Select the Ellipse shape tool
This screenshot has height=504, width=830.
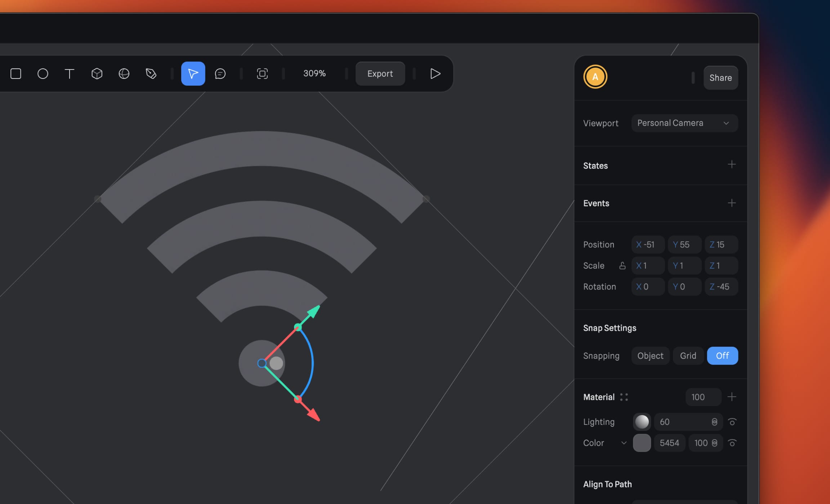tap(43, 74)
